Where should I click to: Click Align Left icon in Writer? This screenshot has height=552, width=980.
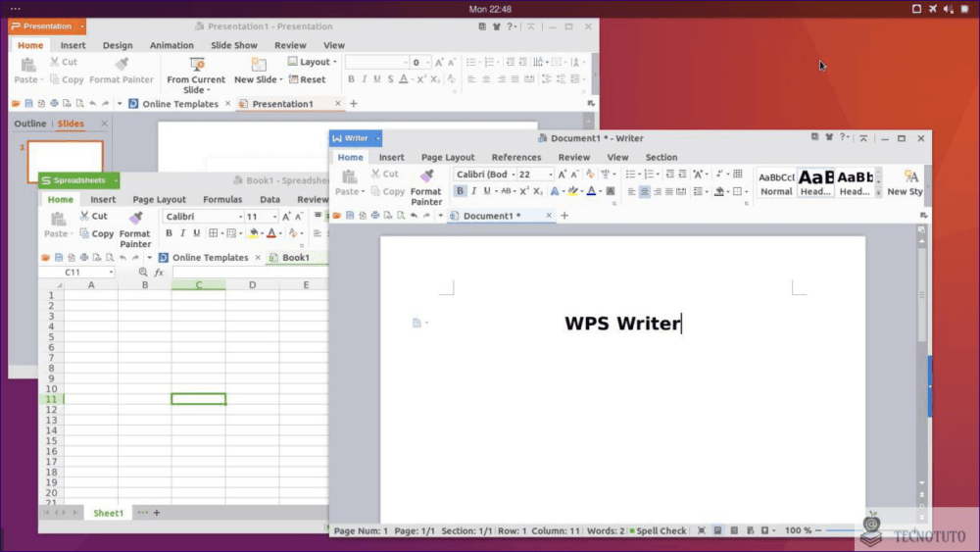631,191
